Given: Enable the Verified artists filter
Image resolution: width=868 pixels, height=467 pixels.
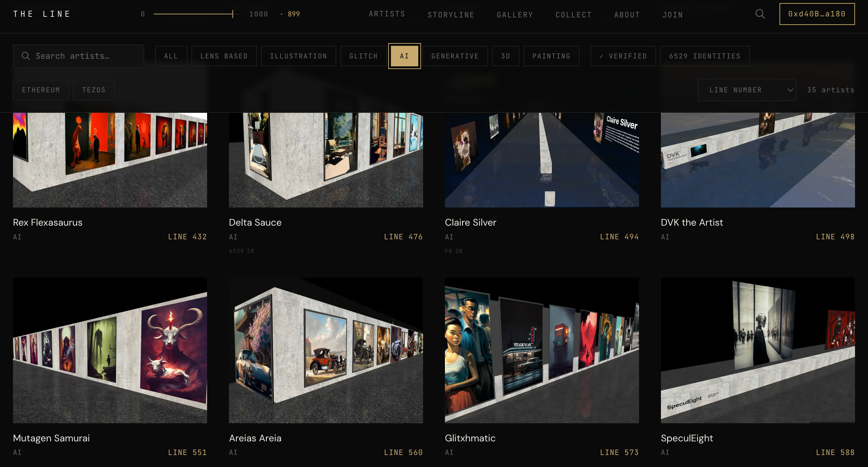Looking at the screenshot, I should [623, 56].
